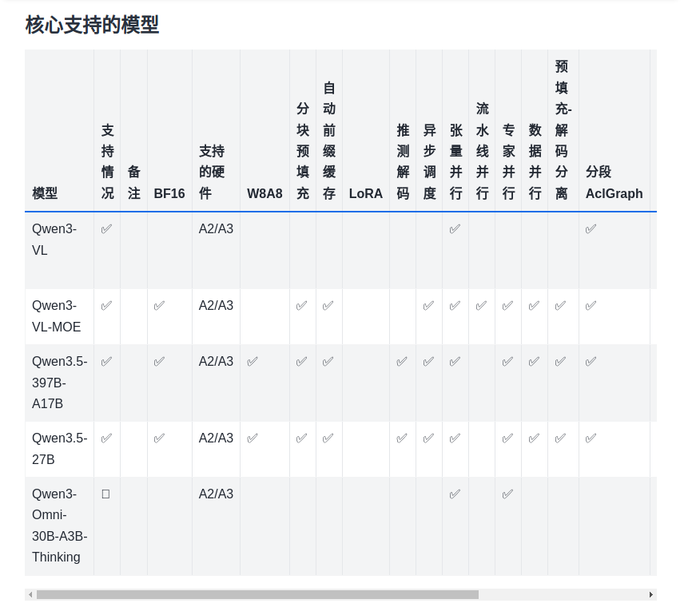
Task: Click Qwen3-Omni 张量并行 checkmark
Action: [455, 494]
